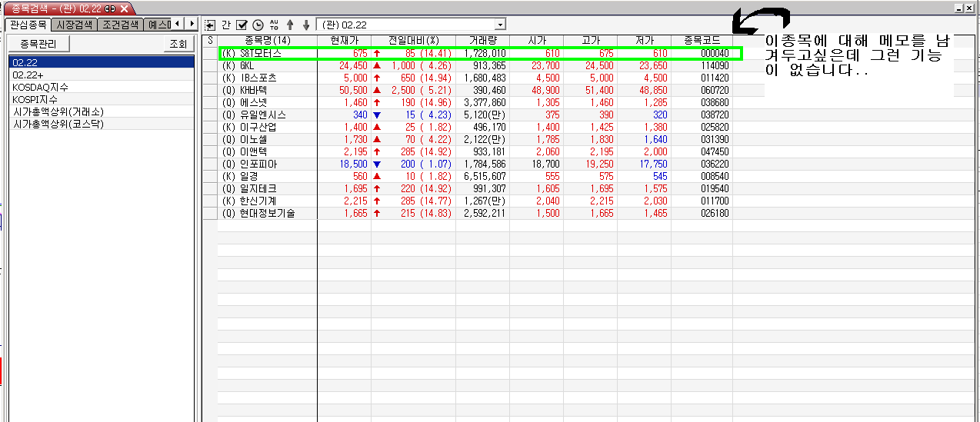
Task: Switch to the 조건검색 tab
Action: [x=120, y=25]
